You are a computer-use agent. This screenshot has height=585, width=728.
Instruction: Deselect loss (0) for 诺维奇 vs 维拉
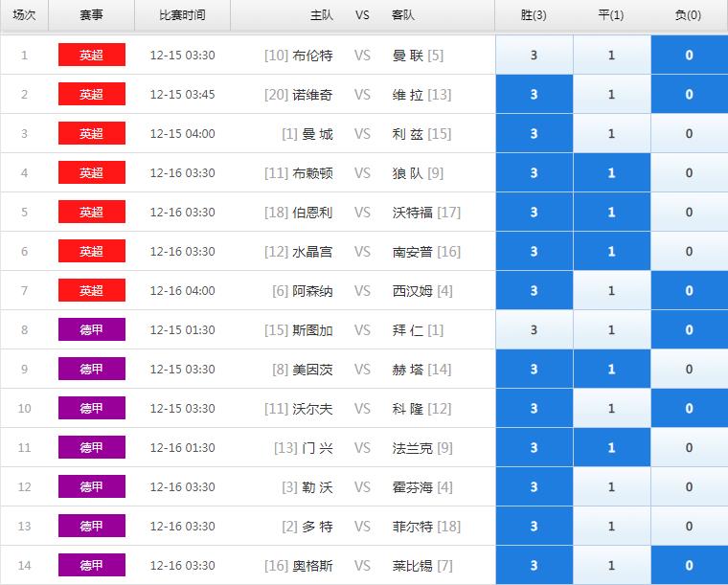689,94
